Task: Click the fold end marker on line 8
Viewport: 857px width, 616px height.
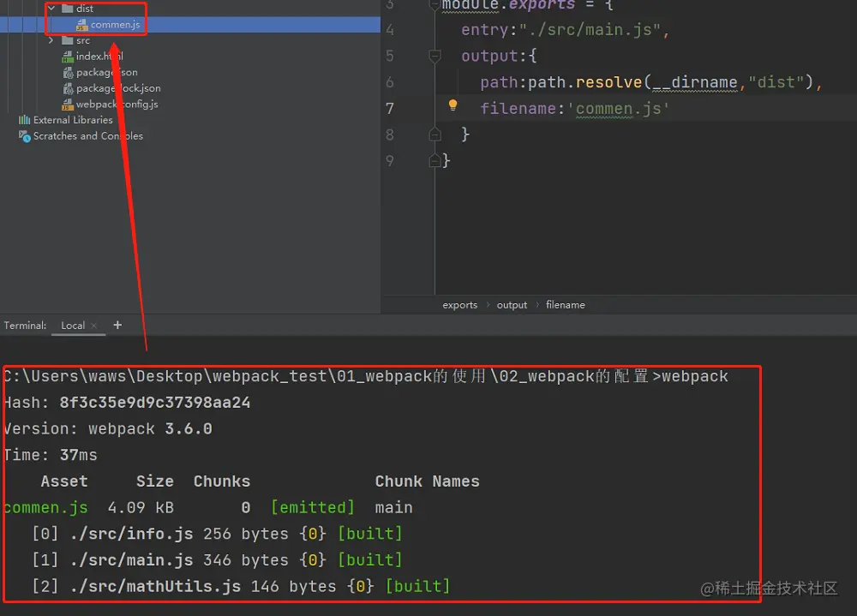Action: tap(435, 134)
